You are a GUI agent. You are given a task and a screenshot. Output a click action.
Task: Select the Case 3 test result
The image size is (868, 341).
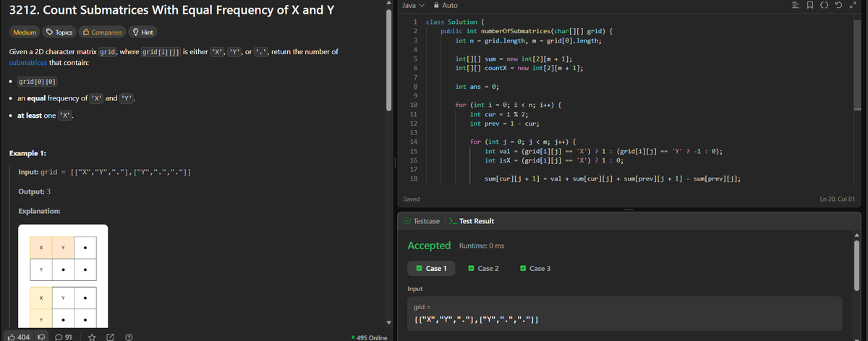tap(535, 269)
